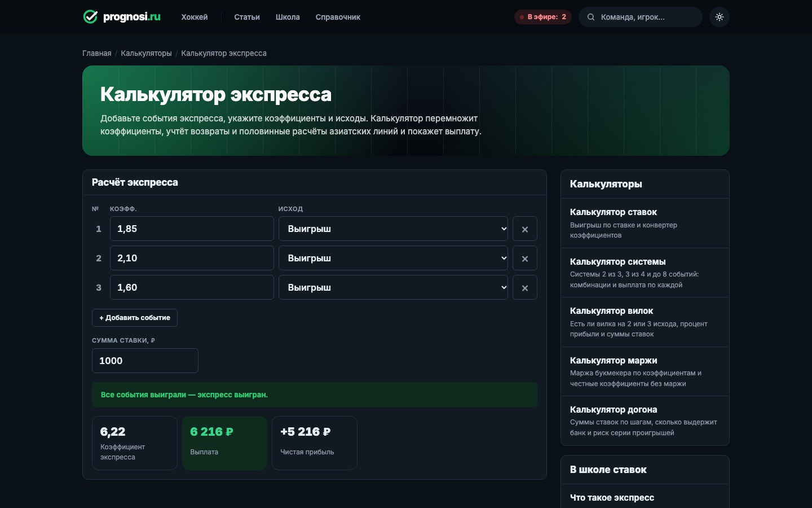Click the stake amount field showing 1000
This screenshot has height=508, width=812.
(145, 361)
